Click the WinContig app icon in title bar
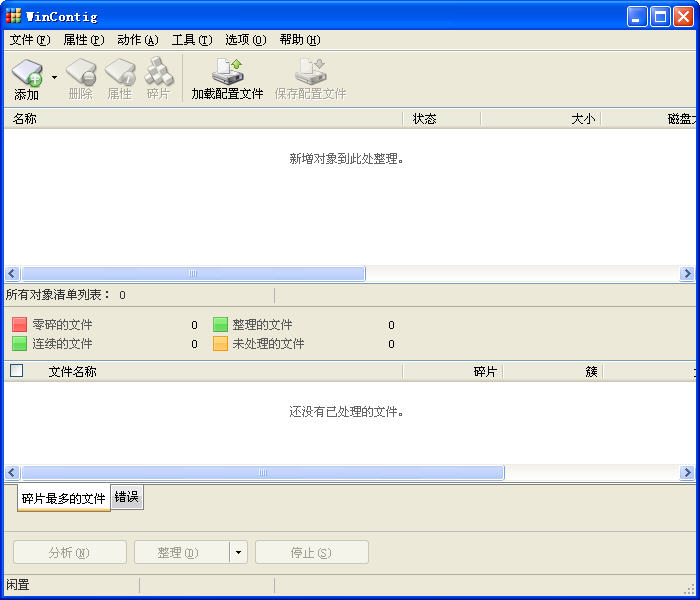Image resolution: width=700 pixels, height=600 pixels. 13,16
